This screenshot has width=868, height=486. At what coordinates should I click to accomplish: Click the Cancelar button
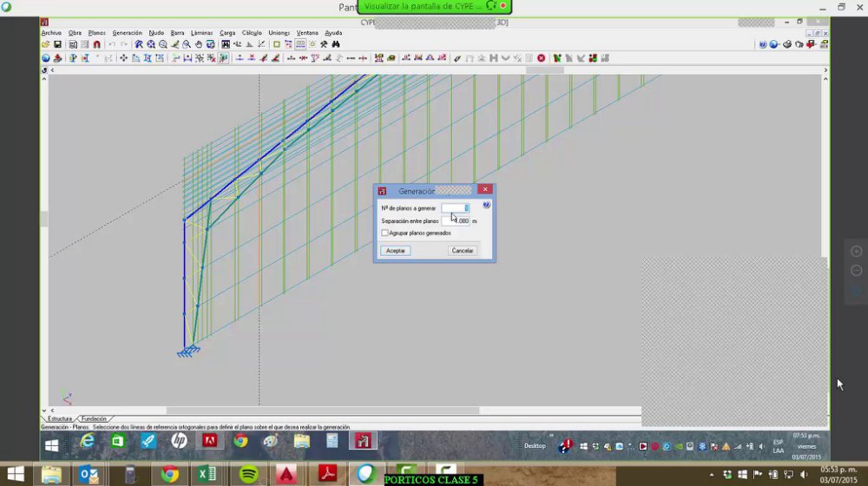(463, 251)
